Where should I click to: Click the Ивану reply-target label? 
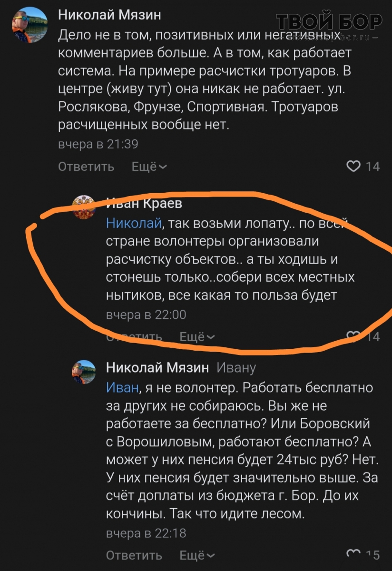point(236,367)
